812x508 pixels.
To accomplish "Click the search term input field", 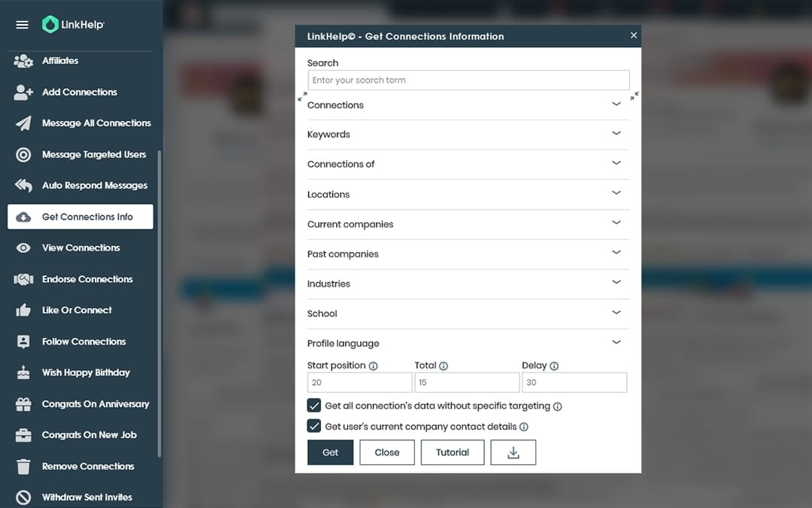I will tap(468, 80).
